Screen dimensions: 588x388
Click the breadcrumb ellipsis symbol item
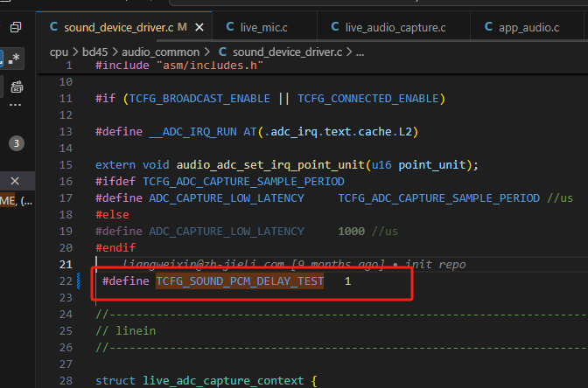tap(360, 52)
